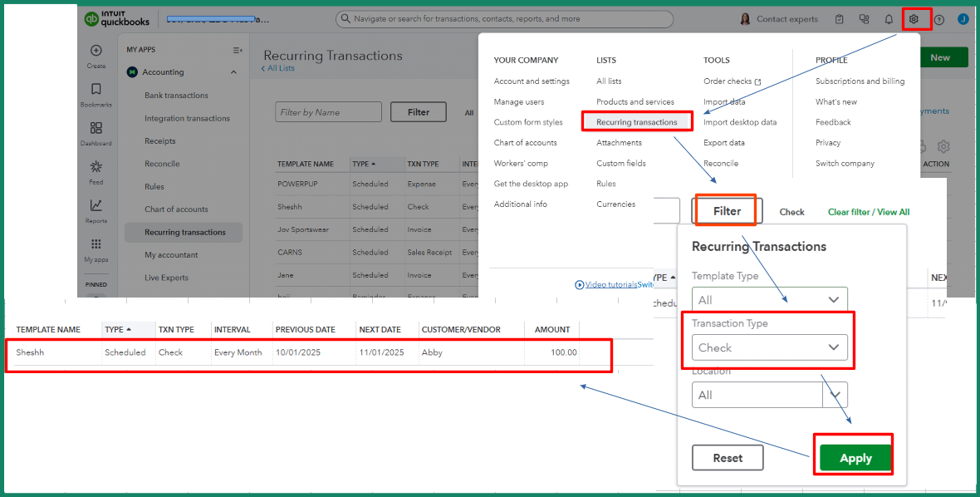980x497 pixels.
Task: Expand the Transaction Type dropdown showing Check
Action: [769, 347]
